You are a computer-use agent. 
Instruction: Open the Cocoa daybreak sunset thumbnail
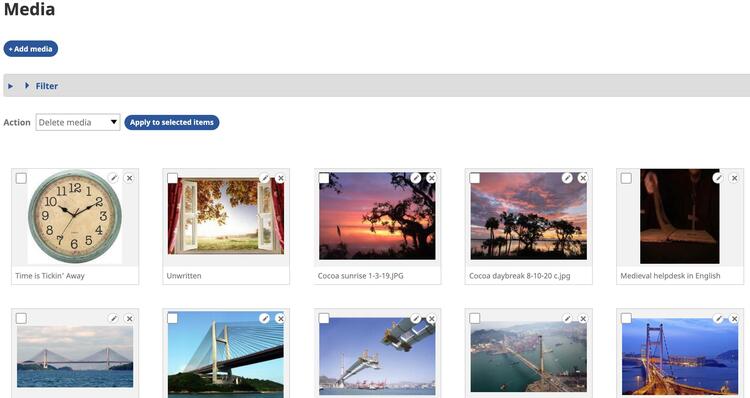coord(529,216)
